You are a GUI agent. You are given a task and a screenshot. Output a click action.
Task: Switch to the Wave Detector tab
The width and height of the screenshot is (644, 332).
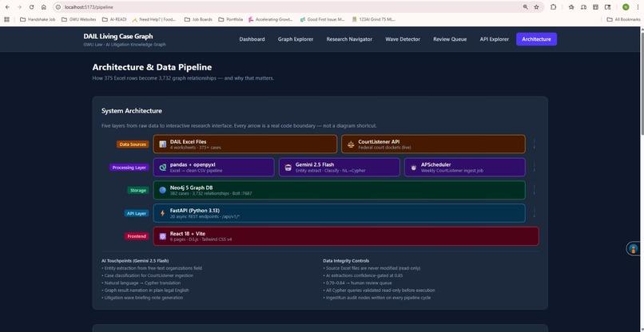pyautogui.click(x=403, y=39)
